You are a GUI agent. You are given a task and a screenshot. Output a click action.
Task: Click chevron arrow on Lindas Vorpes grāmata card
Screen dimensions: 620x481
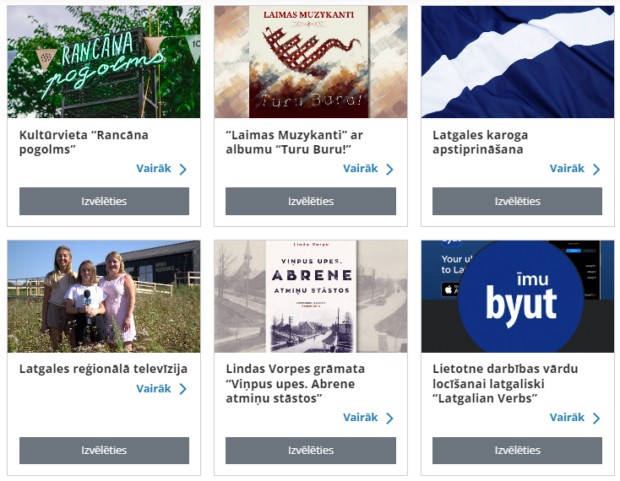(x=390, y=418)
